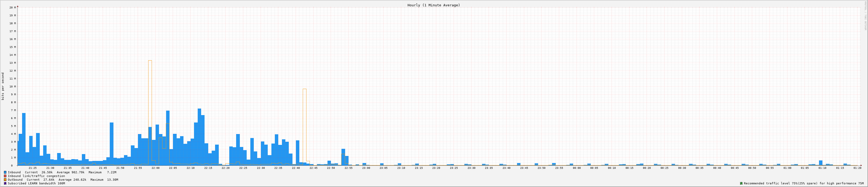The width and height of the screenshot is (868, 187).
Task: Click the blue Inbound legend swatch
Action: pyautogui.click(x=5, y=172)
